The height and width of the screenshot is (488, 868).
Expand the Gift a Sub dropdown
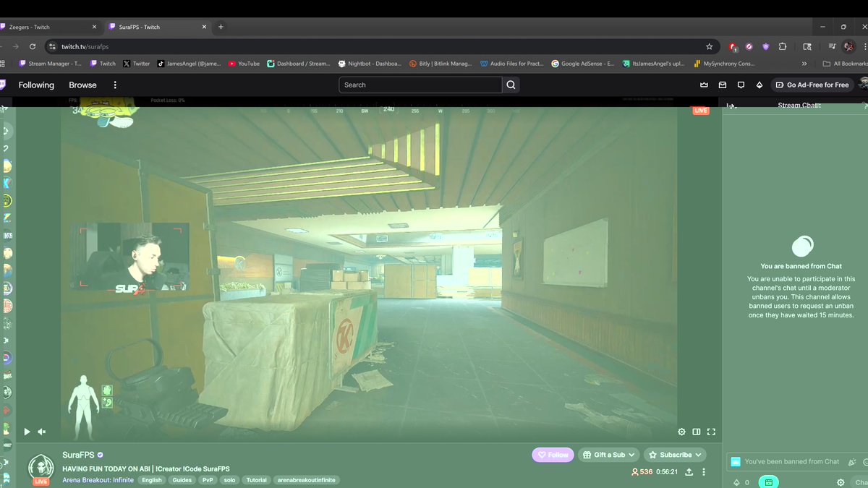608,455
